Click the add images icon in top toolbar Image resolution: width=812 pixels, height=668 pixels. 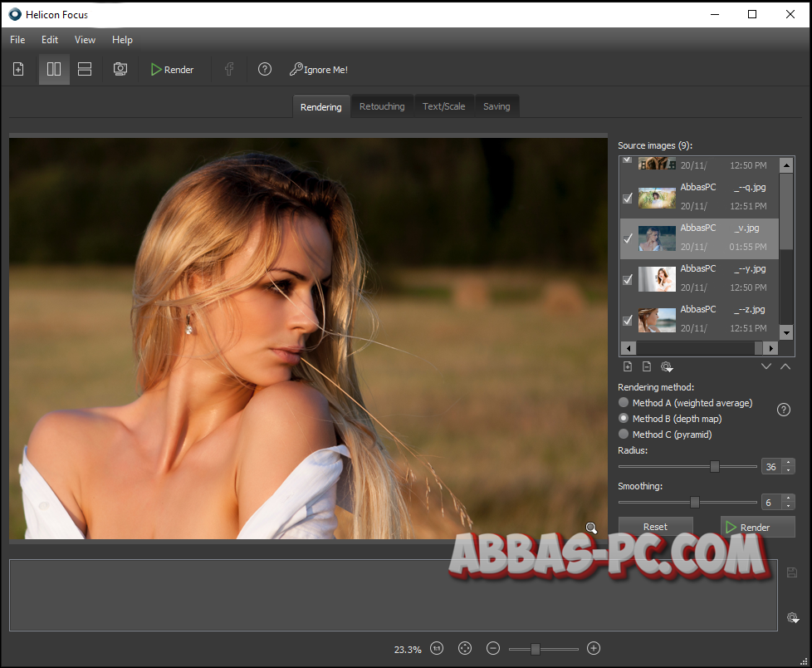tap(18, 70)
